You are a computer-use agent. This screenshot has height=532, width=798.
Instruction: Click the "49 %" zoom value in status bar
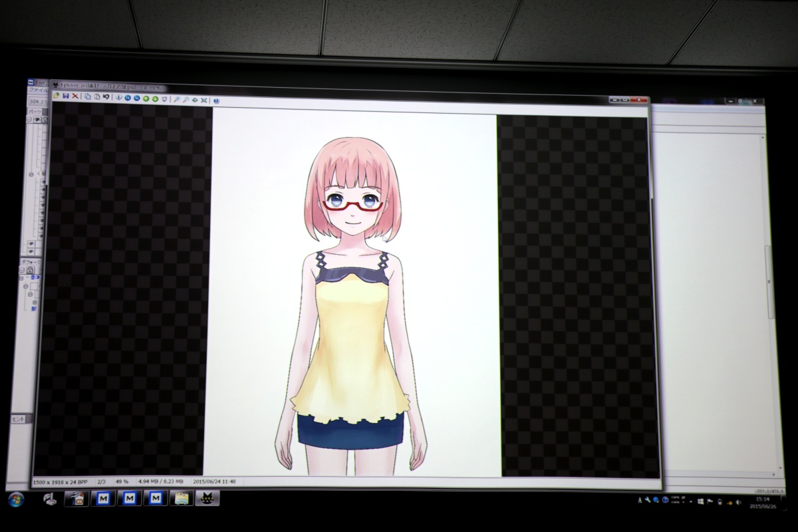point(122,481)
